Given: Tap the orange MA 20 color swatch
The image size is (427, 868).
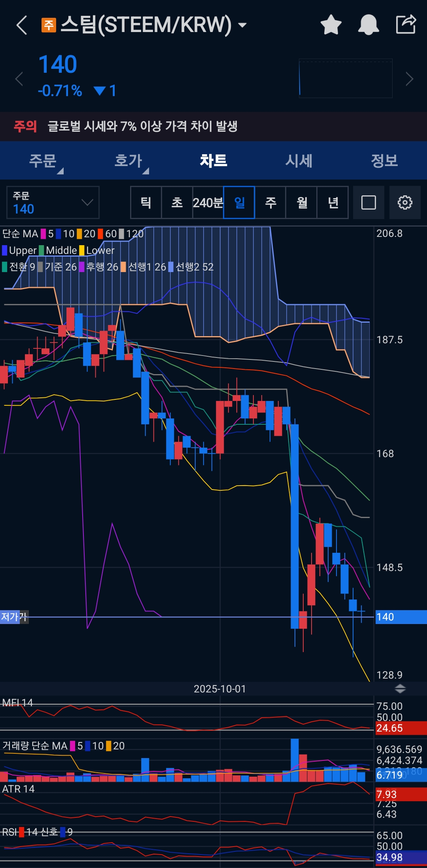Looking at the screenshot, I should click(x=79, y=234).
